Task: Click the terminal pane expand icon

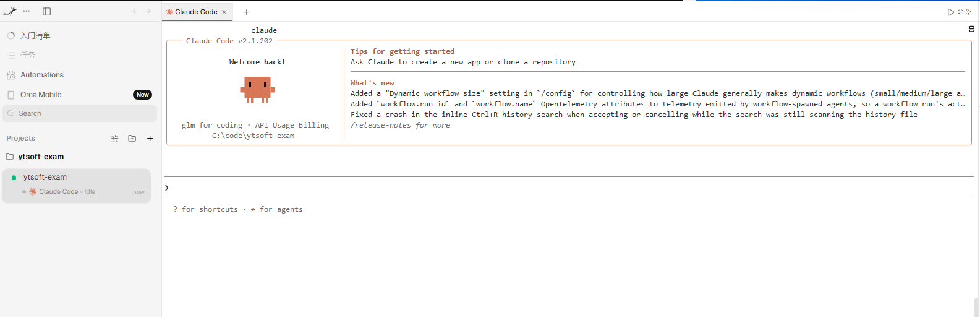Action: (971, 29)
